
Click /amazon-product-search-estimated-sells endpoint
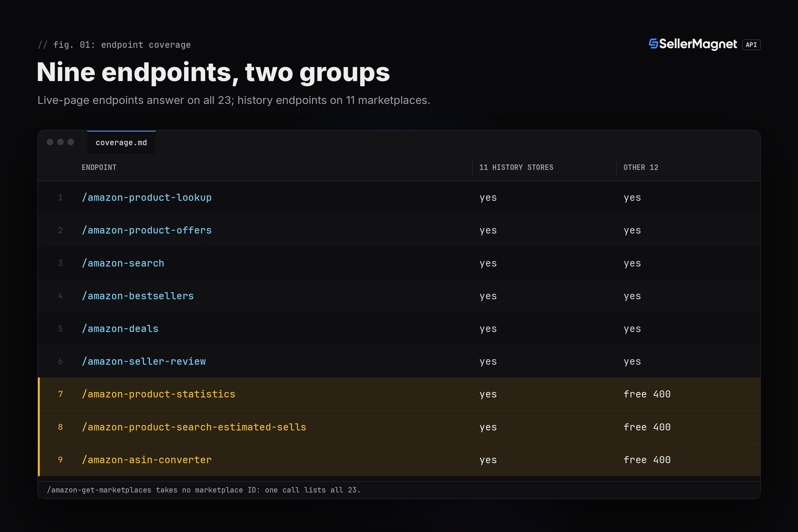(194, 427)
